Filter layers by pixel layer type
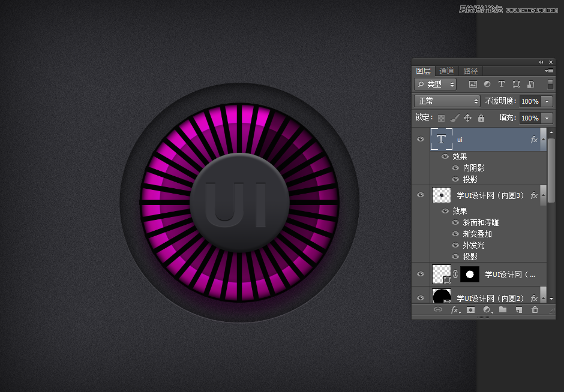This screenshot has height=392, width=564. point(473,85)
